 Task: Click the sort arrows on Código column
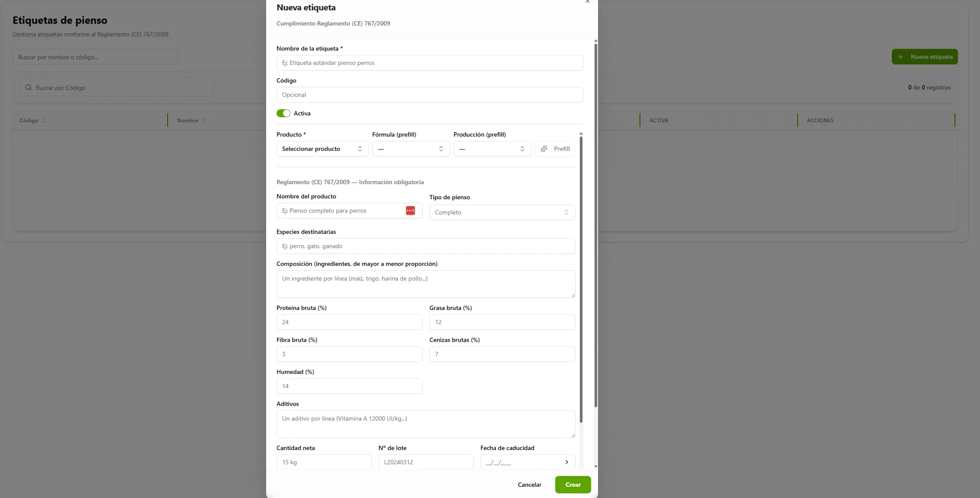pos(45,121)
